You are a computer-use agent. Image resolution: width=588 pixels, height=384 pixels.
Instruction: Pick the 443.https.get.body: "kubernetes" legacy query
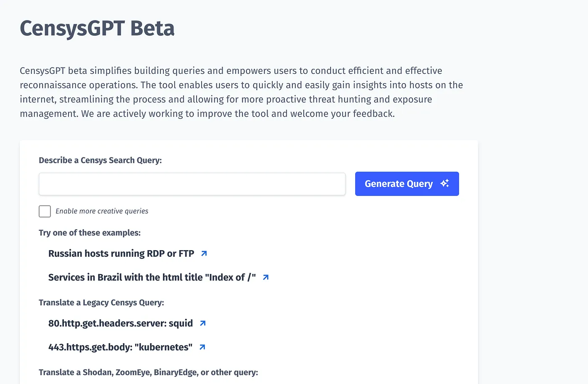pyautogui.click(x=121, y=347)
